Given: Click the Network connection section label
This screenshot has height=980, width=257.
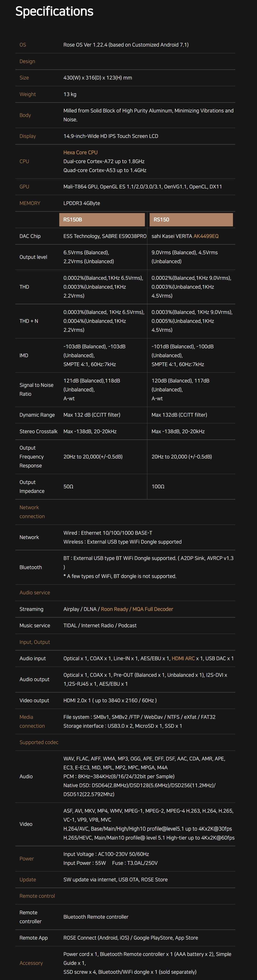Looking at the screenshot, I should [x=32, y=512].
